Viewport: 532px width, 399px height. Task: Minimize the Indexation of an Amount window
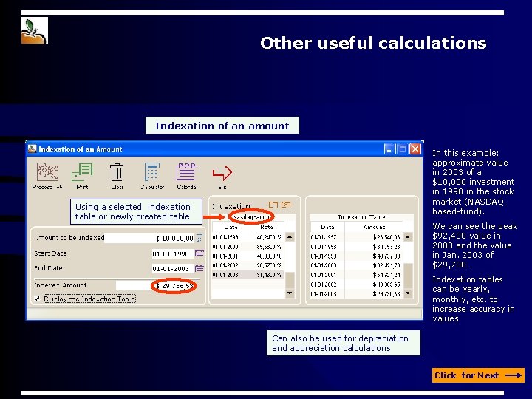[x=389, y=149]
